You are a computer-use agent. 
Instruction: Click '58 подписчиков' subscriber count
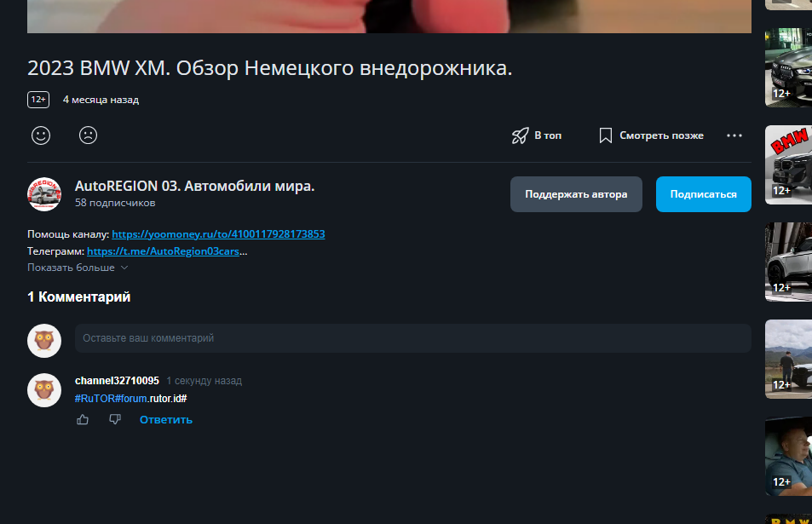pyautogui.click(x=115, y=203)
